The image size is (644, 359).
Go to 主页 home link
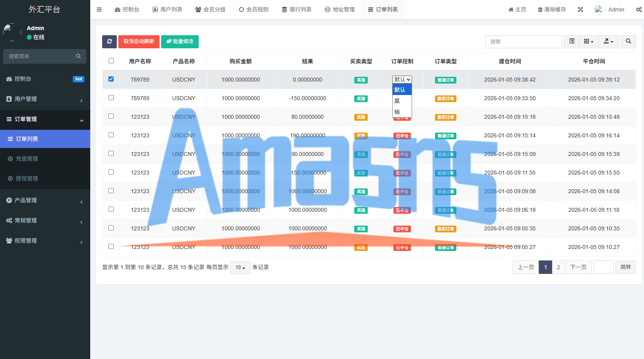tap(517, 9)
